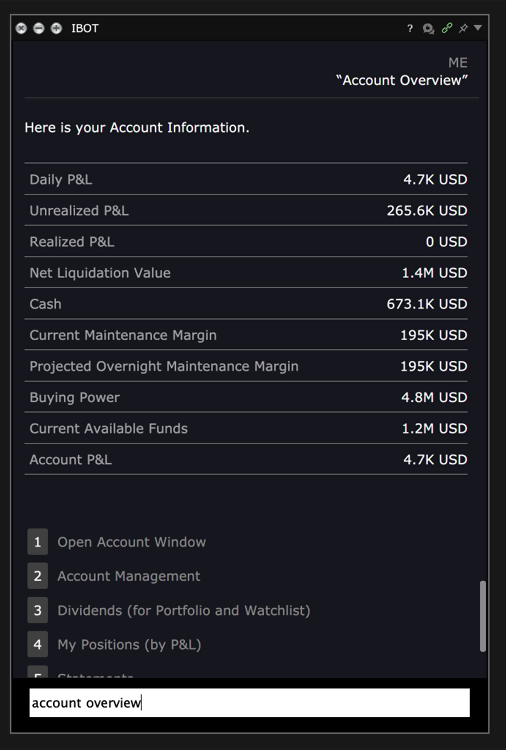Toggle the green window link chain icon

click(x=447, y=28)
